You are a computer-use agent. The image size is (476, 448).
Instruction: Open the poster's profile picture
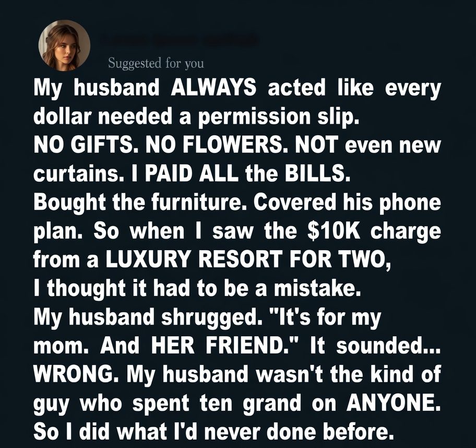tap(64, 45)
